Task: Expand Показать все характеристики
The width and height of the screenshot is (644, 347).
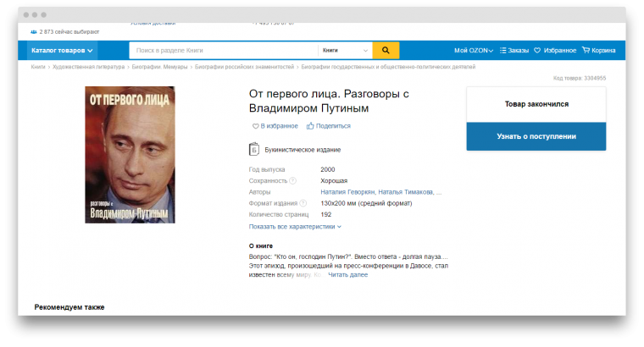Action: coord(295,227)
